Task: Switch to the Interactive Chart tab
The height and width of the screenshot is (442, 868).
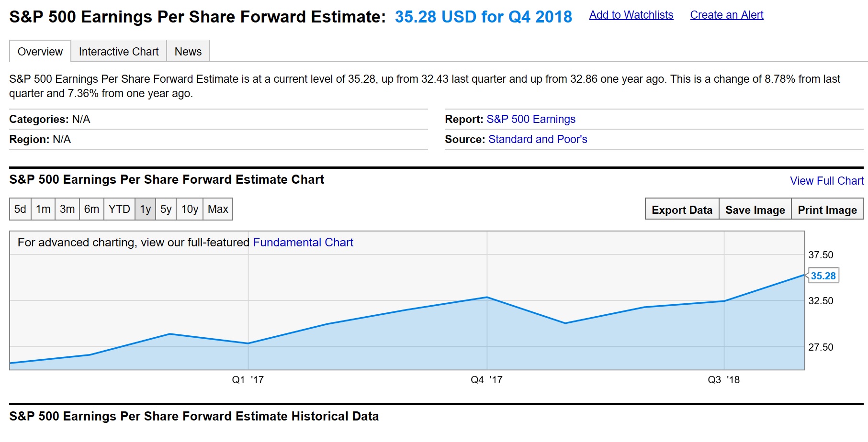Action: point(118,51)
